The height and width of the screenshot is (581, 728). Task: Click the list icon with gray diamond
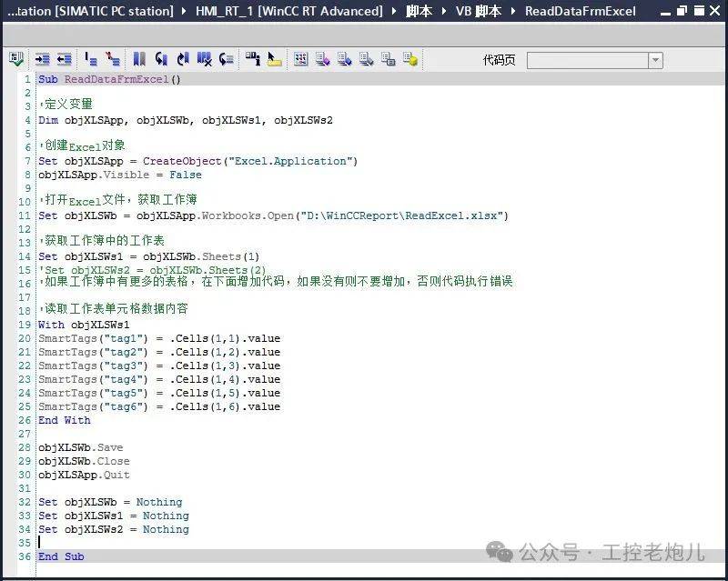coord(367,59)
